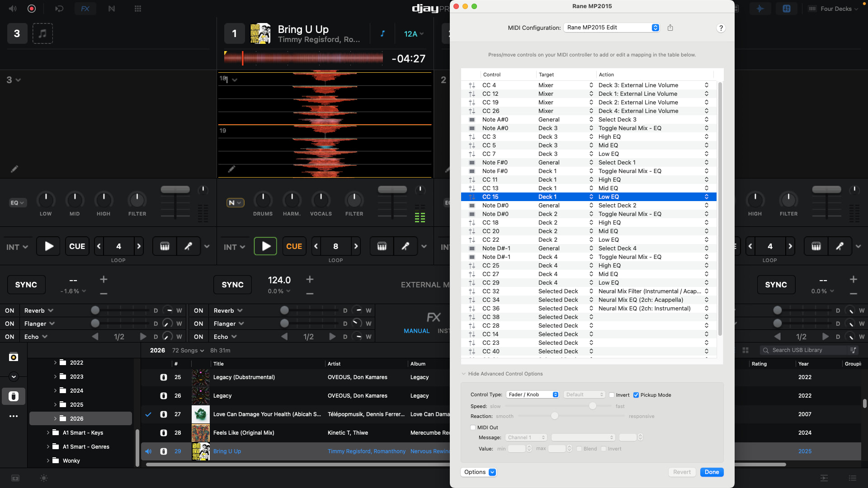Enable the MIDI Out checkbox
The image size is (868, 488).
click(x=473, y=427)
